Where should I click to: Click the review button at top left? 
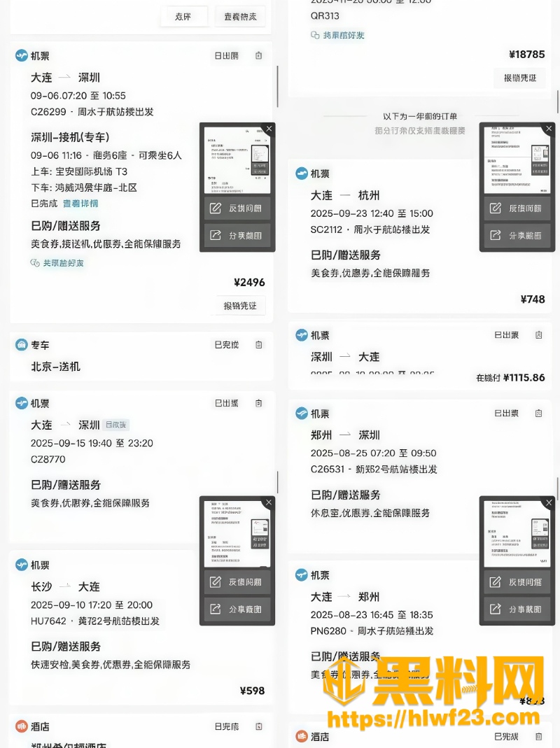(183, 17)
